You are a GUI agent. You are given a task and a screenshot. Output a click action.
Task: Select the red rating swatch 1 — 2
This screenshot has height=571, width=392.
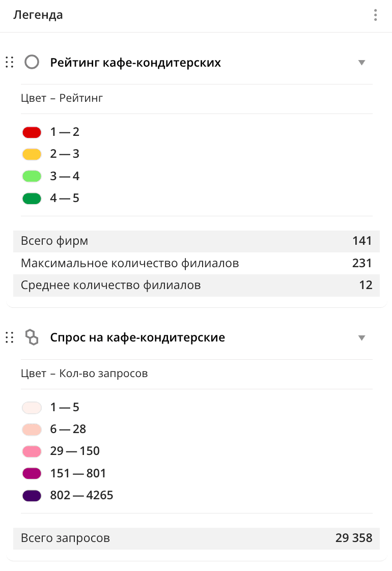[x=32, y=132]
